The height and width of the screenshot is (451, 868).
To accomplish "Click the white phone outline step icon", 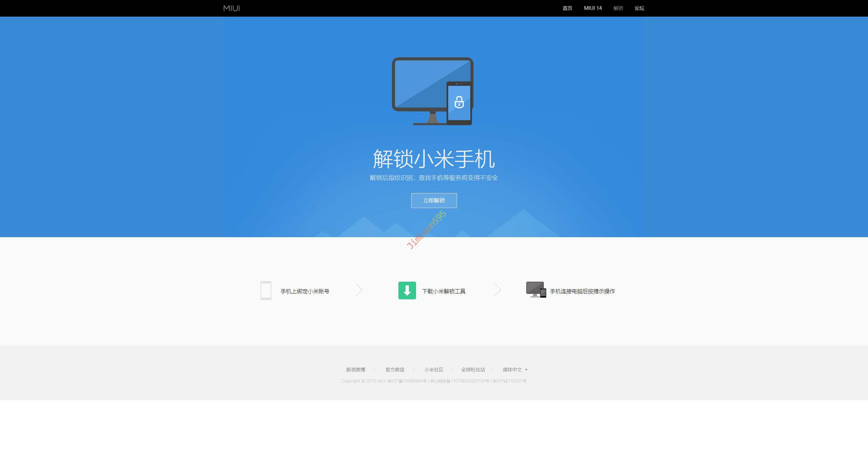I will click(266, 290).
